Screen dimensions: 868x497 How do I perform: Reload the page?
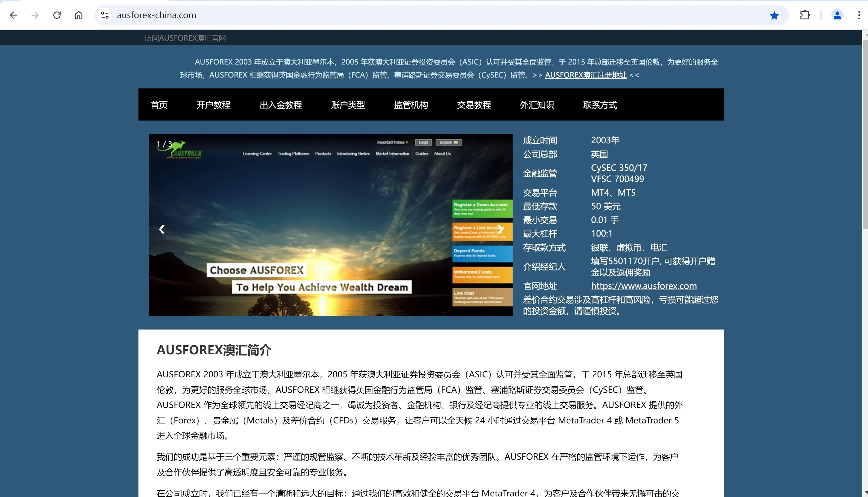[57, 15]
